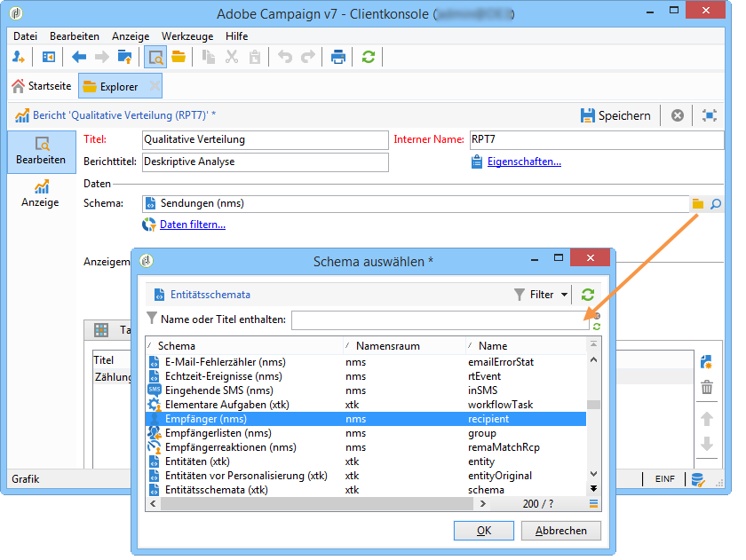746x560 pixels.
Task: Click magnifier icon next to Schema field
Action: click(x=716, y=204)
